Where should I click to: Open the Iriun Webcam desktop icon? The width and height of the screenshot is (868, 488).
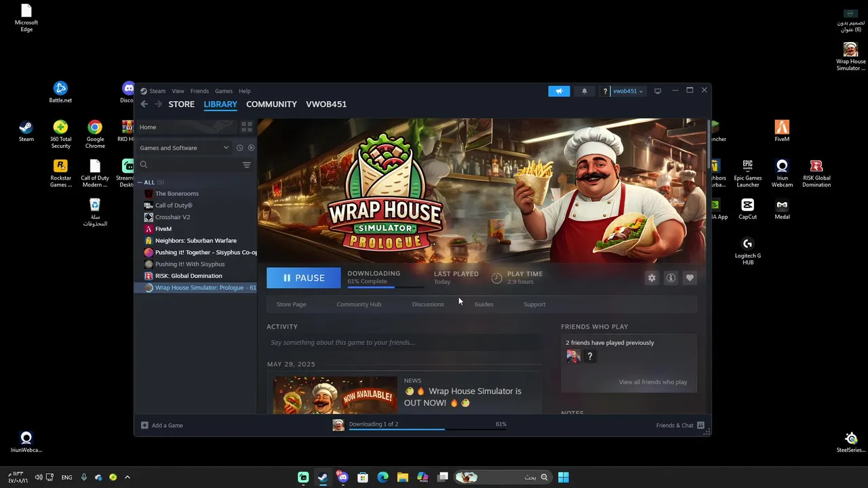782,174
